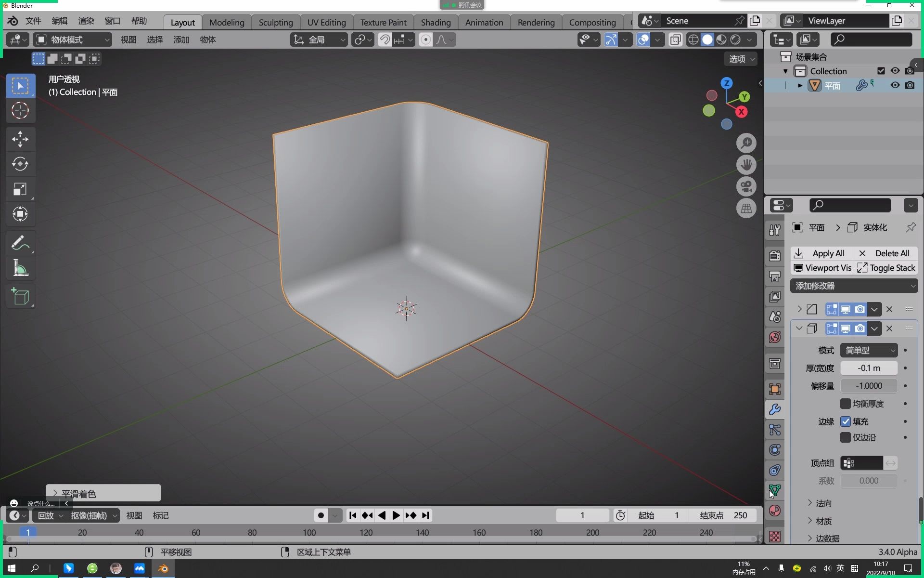Open the 渲染 menu
924x578 pixels.
coord(86,21)
